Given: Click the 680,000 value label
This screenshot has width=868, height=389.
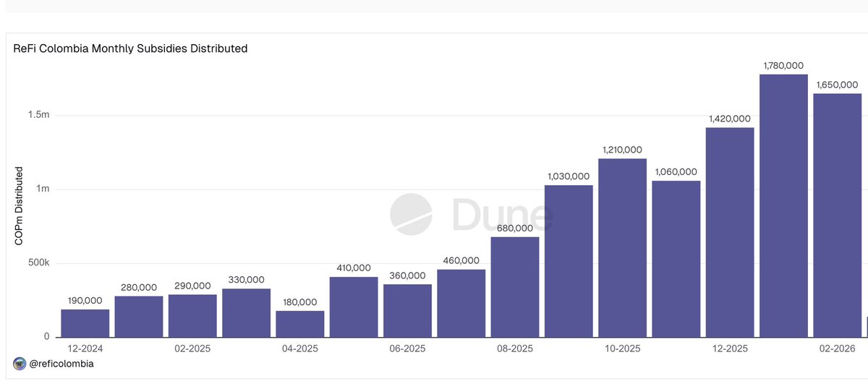Looking at the screenshot, I should [x=515, y=228].
